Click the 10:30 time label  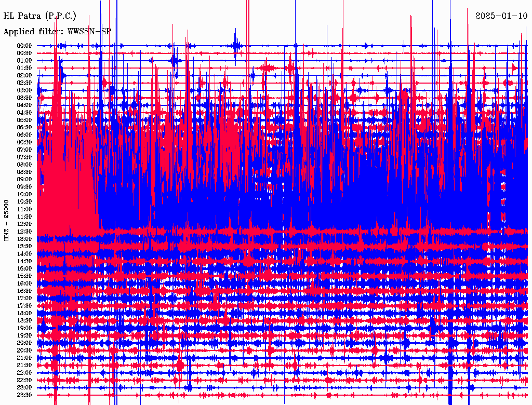[x=24, y=202]
